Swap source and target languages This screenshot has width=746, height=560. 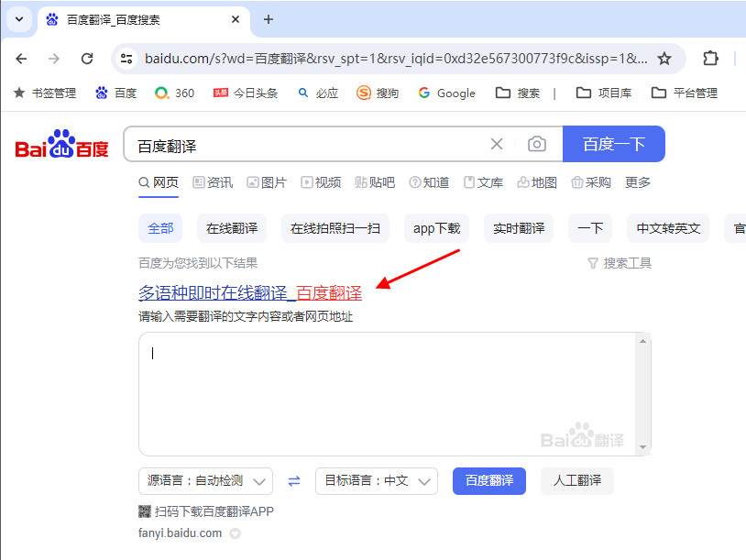[x=294, y=481]
